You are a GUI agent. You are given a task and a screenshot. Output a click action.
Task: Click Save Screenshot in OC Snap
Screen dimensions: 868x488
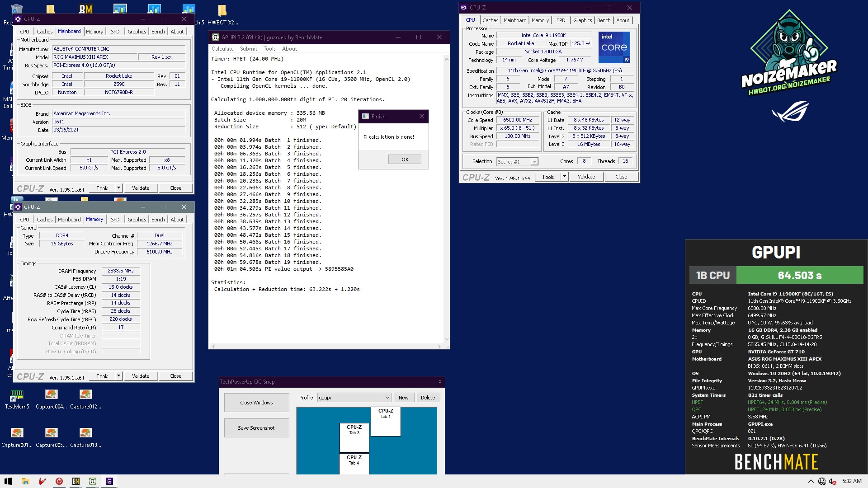[256, 428]
